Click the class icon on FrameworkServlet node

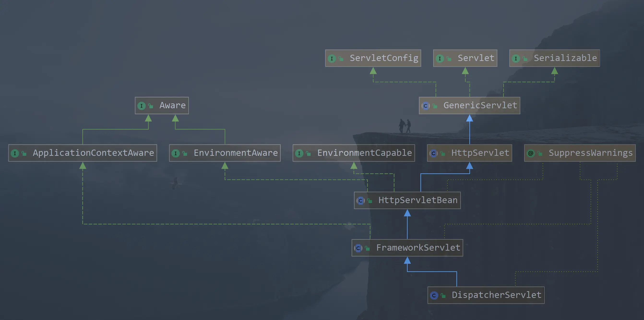358,248
